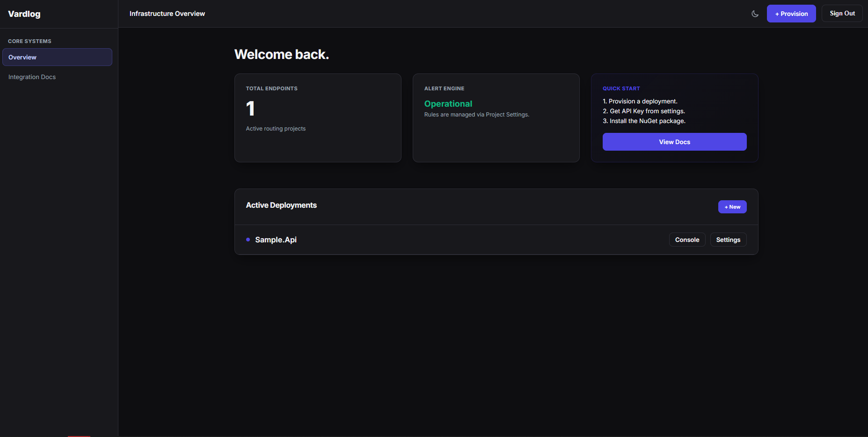The width and height of the screenshot is (868, 437).
Task: Open Settings for Sample.Api deployment
Action: click(x=728, y=239)
